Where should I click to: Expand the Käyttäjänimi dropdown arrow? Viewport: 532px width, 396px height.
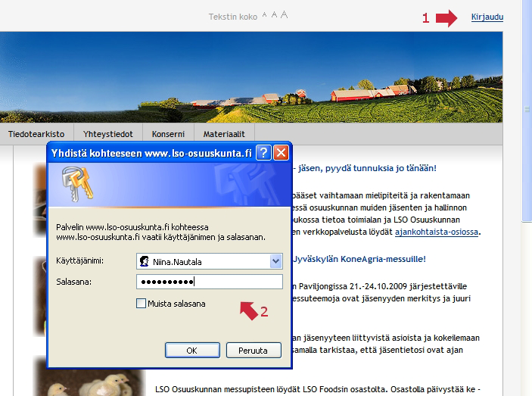276,261
